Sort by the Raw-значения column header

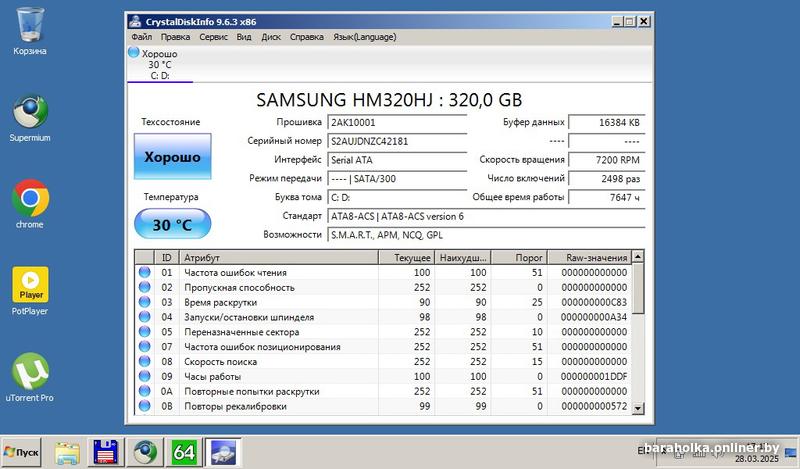point(589,257)
